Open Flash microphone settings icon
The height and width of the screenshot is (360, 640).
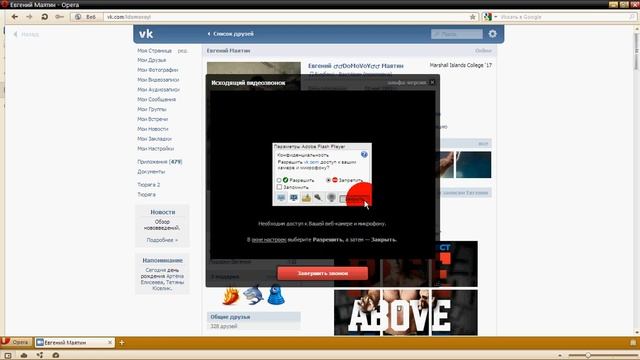point(318,198)
